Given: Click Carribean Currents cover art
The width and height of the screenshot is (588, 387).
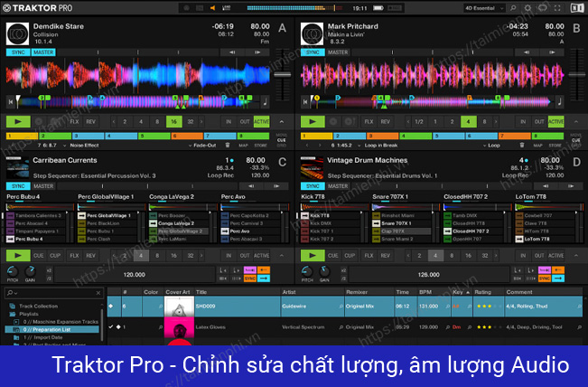Looking at the screenshot, I should 17,168.
